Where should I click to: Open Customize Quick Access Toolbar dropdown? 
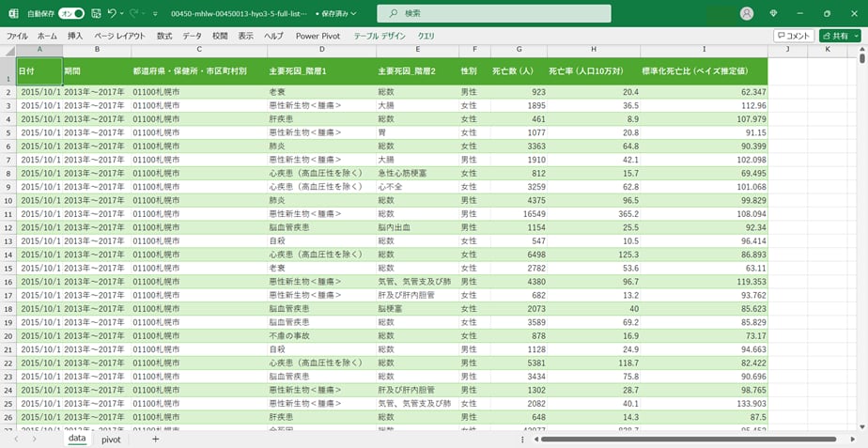click(155, 13)
